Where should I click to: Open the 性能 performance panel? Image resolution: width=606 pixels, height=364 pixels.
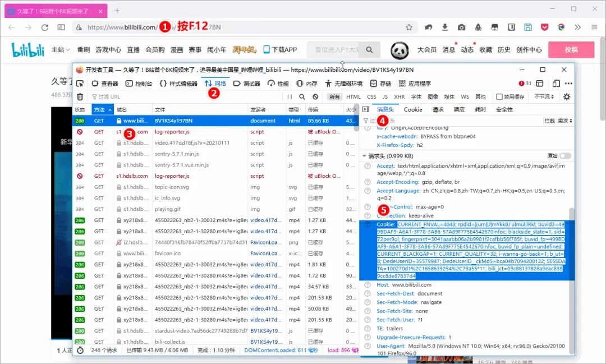click(x=278, y=84)
